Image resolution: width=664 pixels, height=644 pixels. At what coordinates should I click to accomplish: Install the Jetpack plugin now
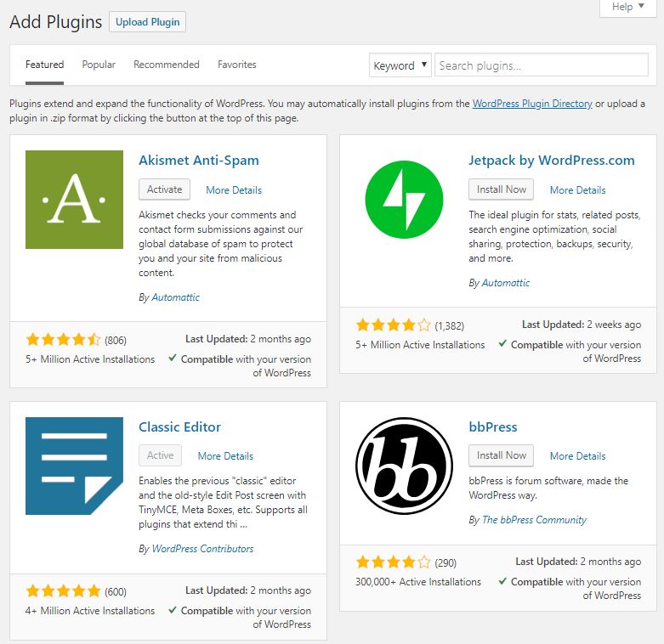pos(501,189)
